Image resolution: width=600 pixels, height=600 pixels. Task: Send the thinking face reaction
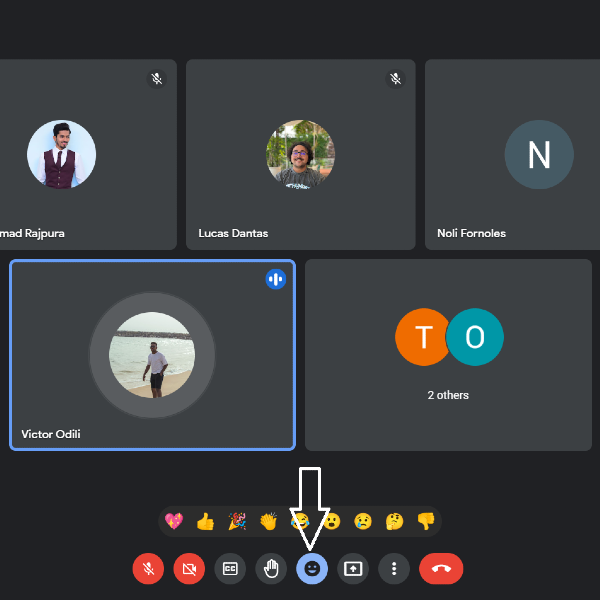click(394, 521)
